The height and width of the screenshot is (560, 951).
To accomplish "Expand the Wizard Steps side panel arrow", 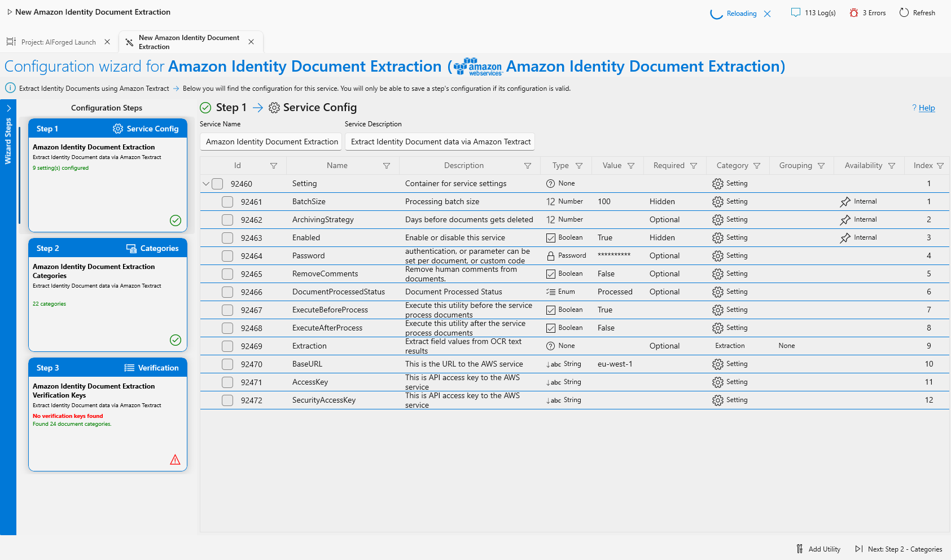I will [x=8, y=108].
